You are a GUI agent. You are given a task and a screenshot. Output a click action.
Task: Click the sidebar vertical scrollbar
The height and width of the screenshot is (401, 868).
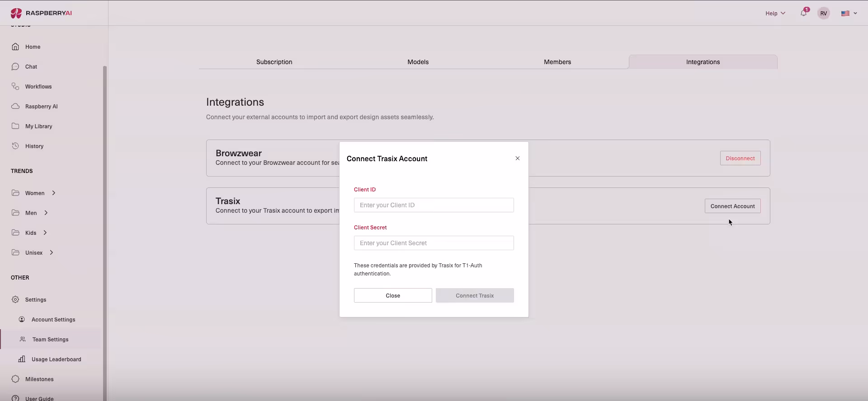point(105,233)
